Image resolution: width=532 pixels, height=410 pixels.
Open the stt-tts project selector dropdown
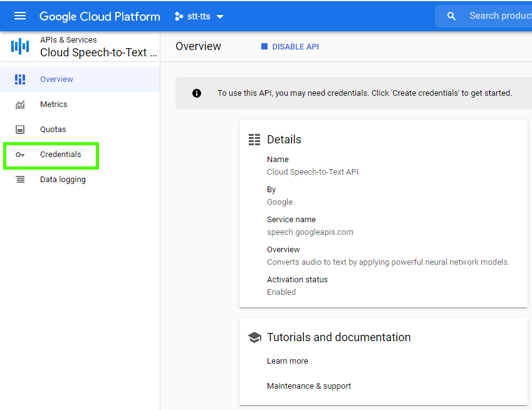click(x=199, y=16)
